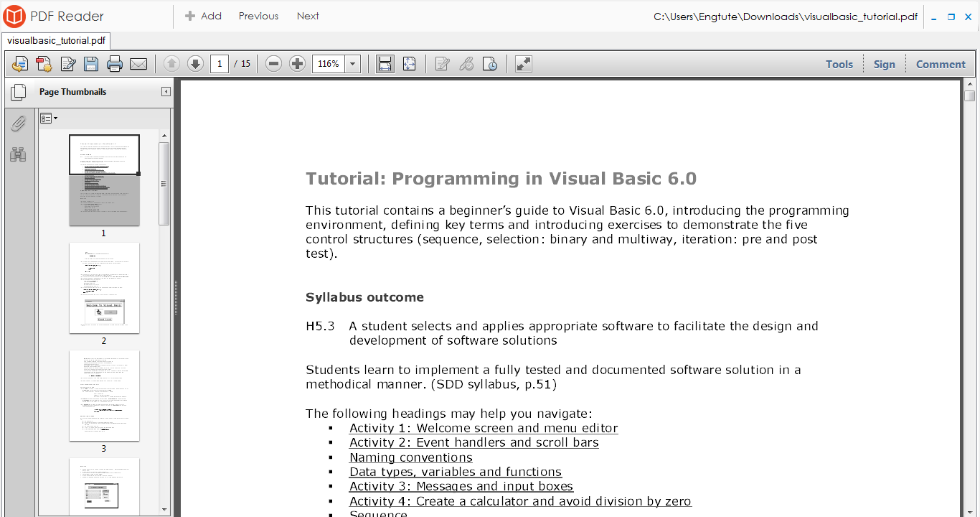Zoom out with the minus icon

273,64
